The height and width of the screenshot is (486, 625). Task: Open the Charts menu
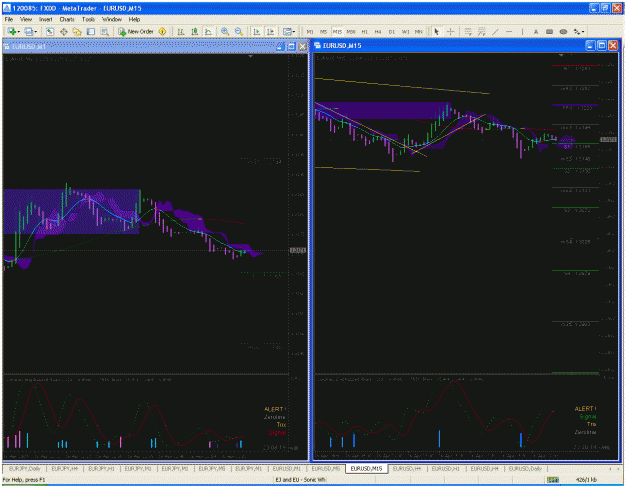(x=67, y=19)
